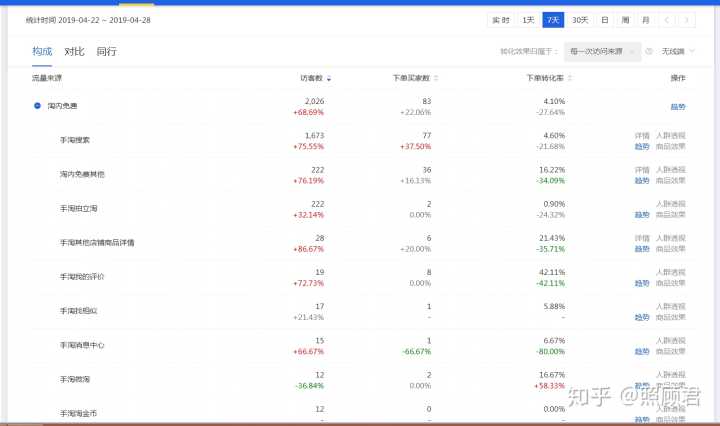This screenshot has width=720, height=426.
Task: Open 趋势 for 手淘旺信 row with 222 visitors
Action: tap(642, 215)
